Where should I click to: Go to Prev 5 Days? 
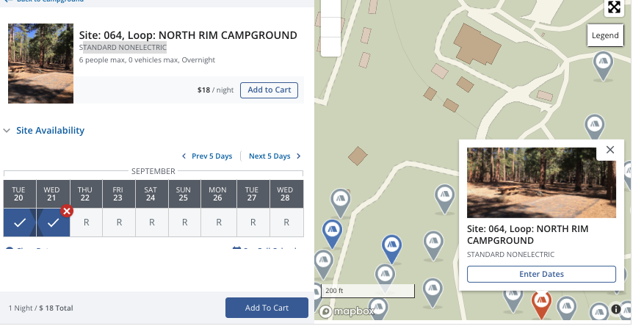pyautogui.click(x=207, y=156)
